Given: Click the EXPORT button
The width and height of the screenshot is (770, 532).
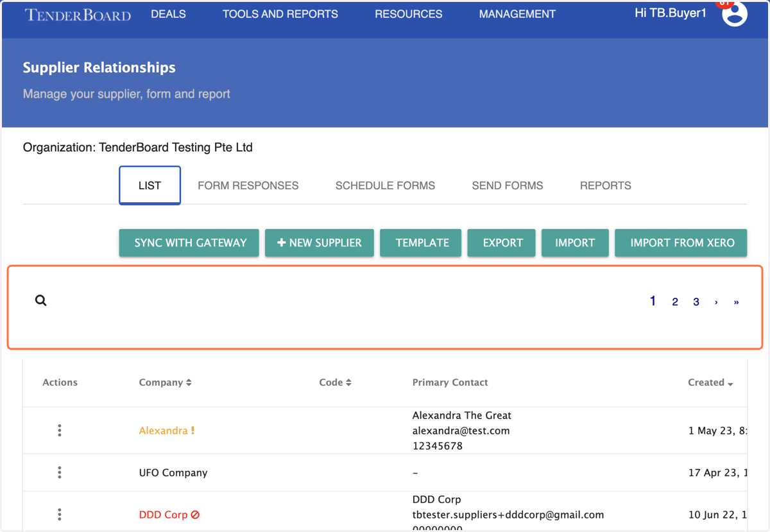Looking at the screenshot, I should [502, 243].
